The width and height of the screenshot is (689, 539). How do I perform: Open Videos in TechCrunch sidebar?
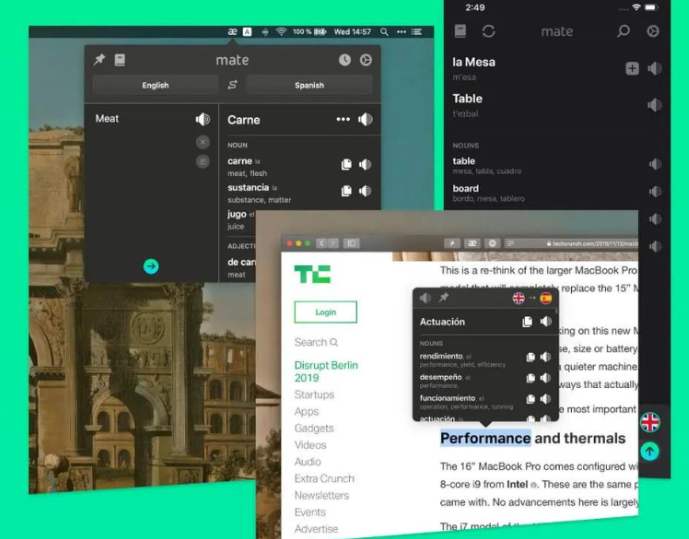[x=310, y=445]
